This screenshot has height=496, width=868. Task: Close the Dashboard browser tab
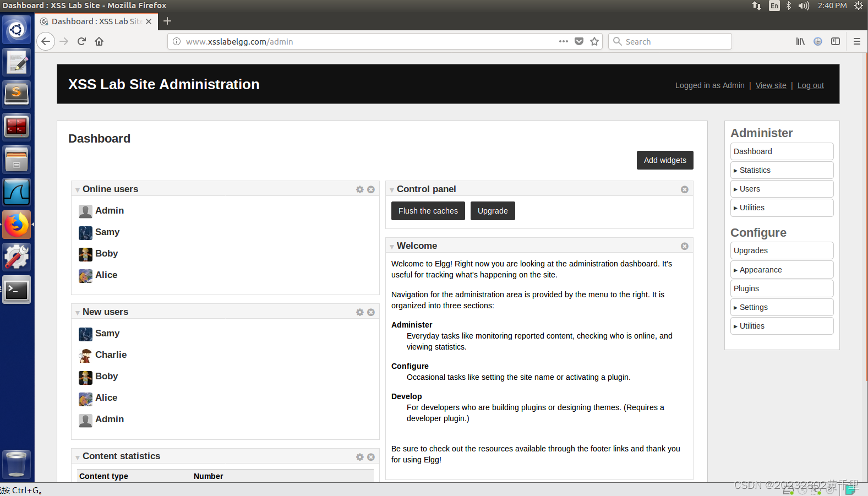149,21
